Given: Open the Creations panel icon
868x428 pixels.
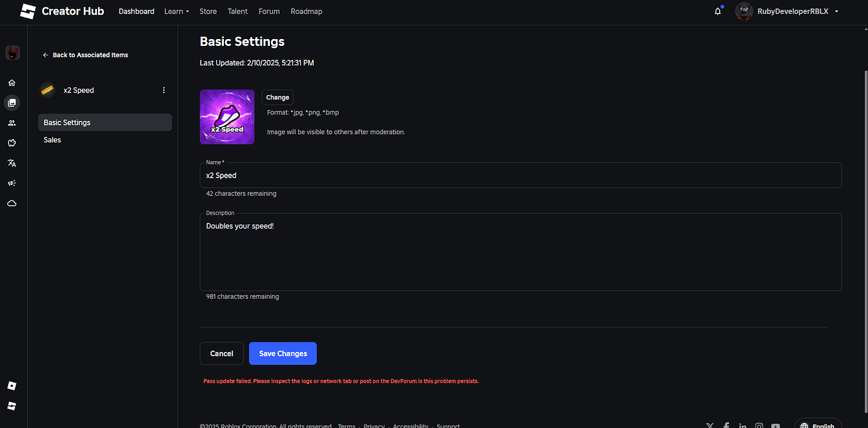Looking at the screenshot, I should (x=11, y=103).
